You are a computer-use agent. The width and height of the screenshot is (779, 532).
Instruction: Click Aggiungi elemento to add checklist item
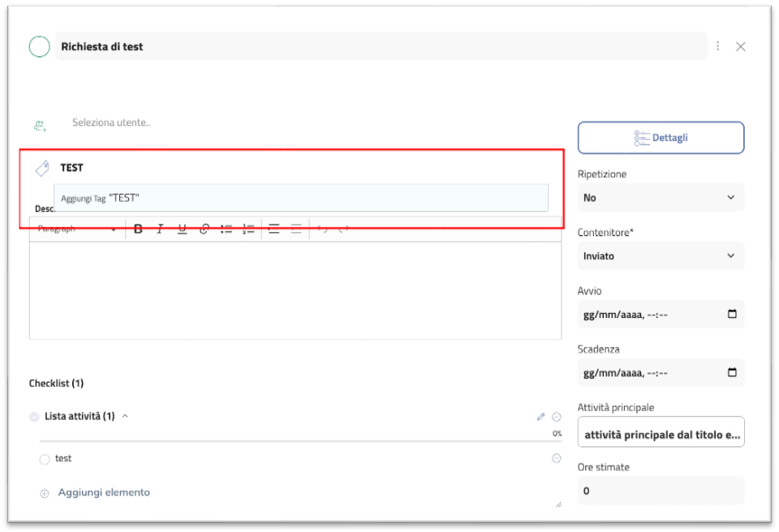pos(103,492)
